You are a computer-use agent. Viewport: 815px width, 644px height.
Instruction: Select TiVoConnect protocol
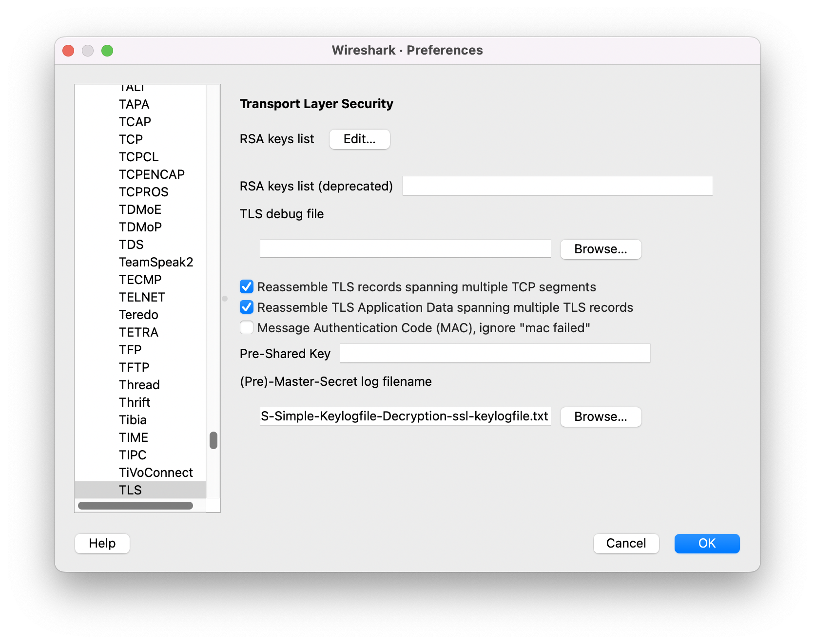140,473
